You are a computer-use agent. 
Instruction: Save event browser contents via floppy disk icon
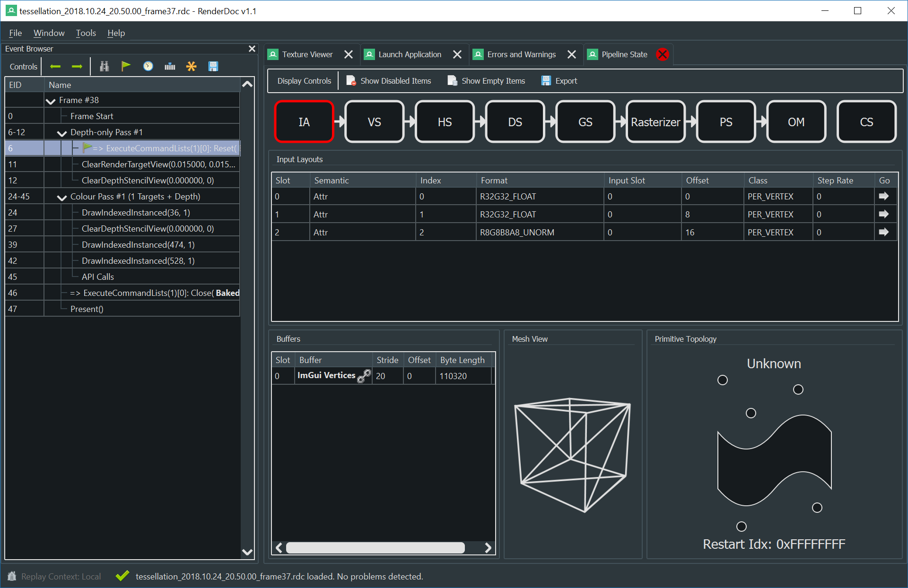[x=213, y=66]
